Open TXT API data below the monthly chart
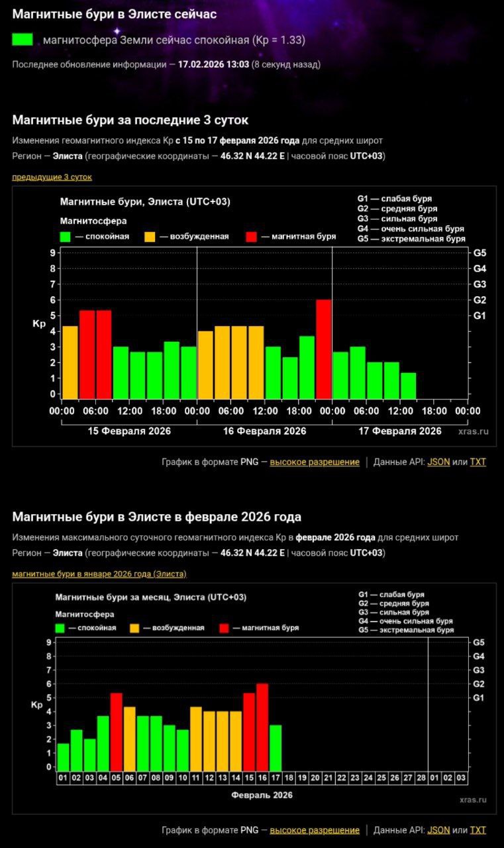The image size is (504, 848). (x=478, y=830)
